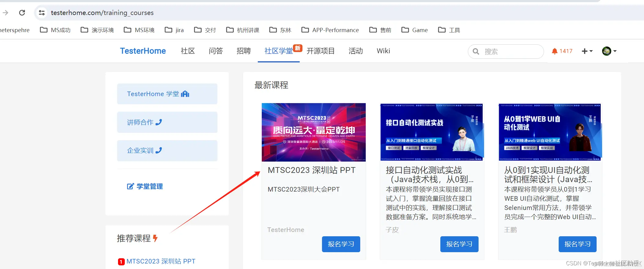644x269 pixels.
Task: Open recommended course MTSC2023 深圳站 PPT link
Action: 161,261
